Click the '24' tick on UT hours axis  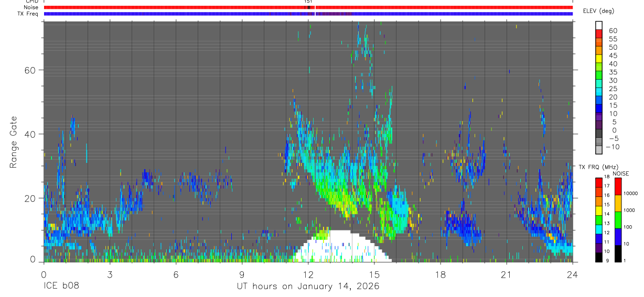coord(572,274)
